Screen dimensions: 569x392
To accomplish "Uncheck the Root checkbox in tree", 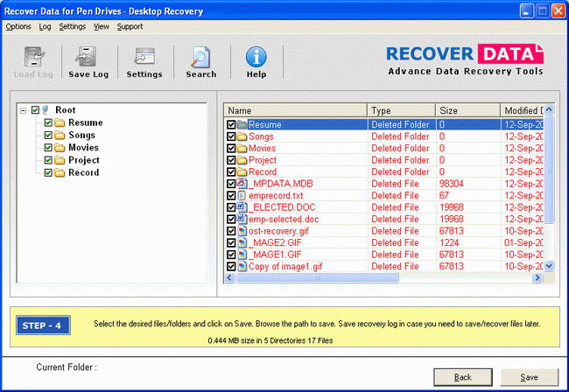I will coord(35,110).
